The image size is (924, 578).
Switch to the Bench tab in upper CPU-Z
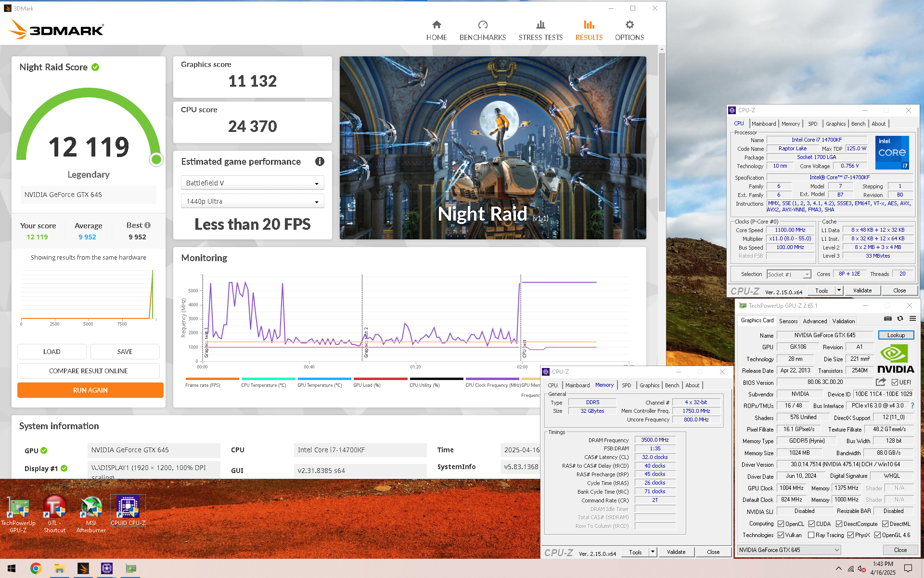pos(858,124)
